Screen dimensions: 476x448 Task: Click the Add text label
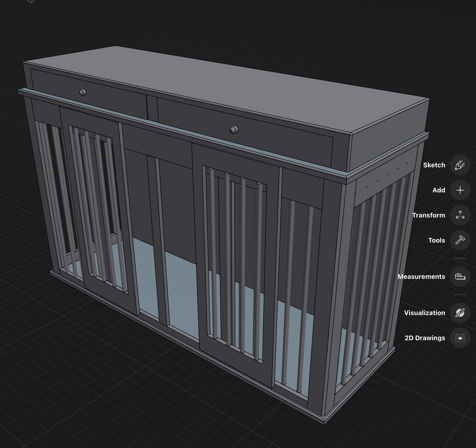click(x=439, y=190)
